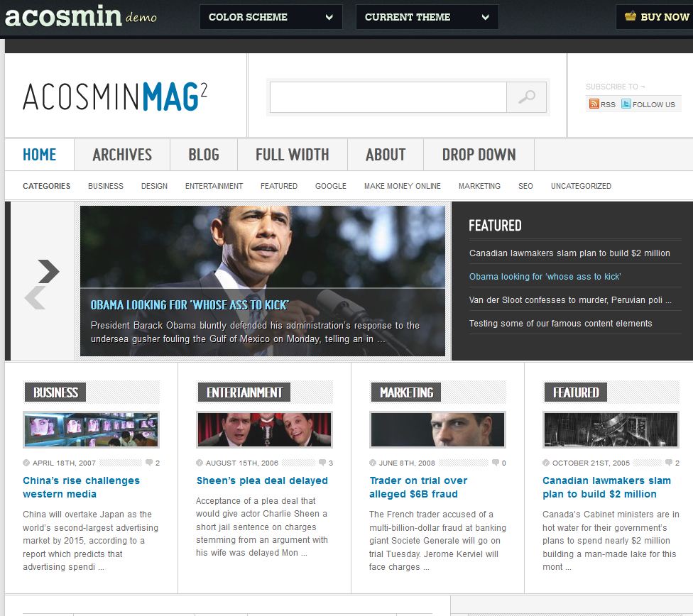Open article Sheen's plea deal delayed
Viewport: 693px width, 616px height.
pos(262,480)
